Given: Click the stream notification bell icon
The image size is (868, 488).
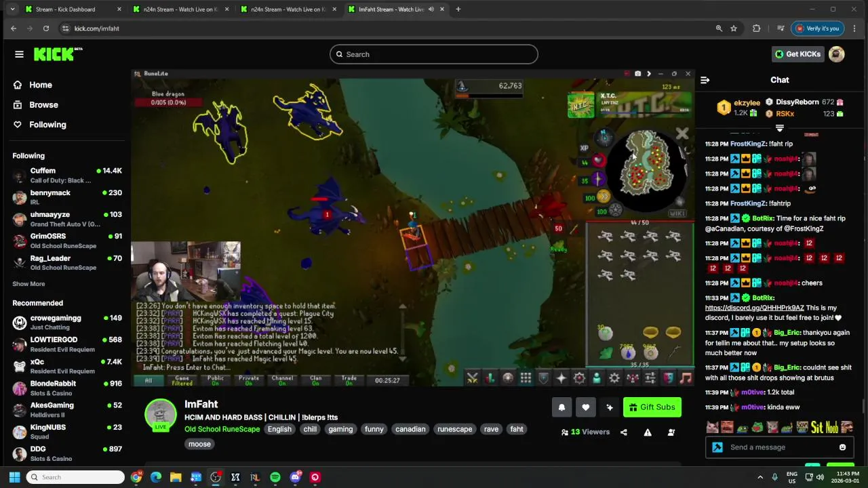Looking at the screenshot, I should pyautogui.click(x=561, y=407).
